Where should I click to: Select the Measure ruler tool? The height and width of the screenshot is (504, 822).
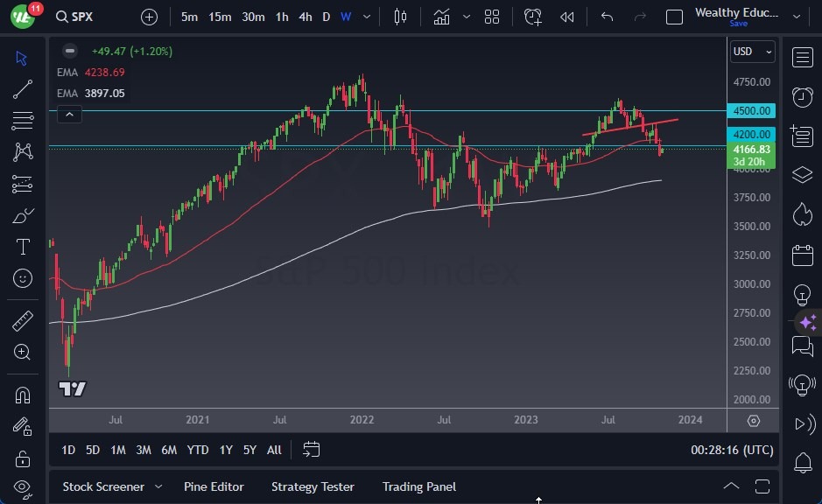point(22,321)
